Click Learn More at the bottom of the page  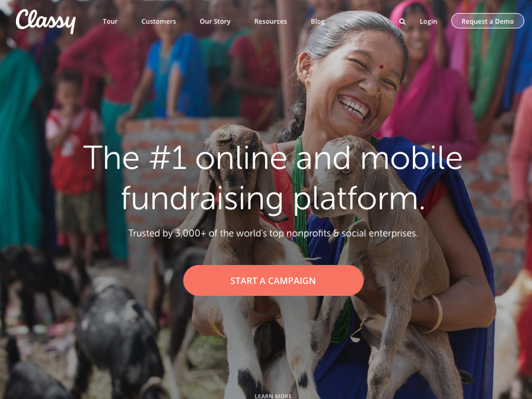tap(273, 396)
